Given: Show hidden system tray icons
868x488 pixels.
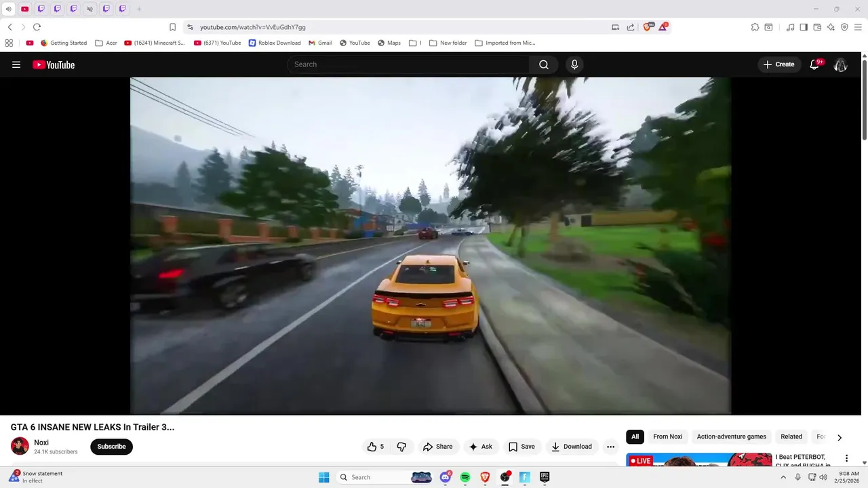Looking at the screenshot, I should pyautogui.click(x=783, y=477).
